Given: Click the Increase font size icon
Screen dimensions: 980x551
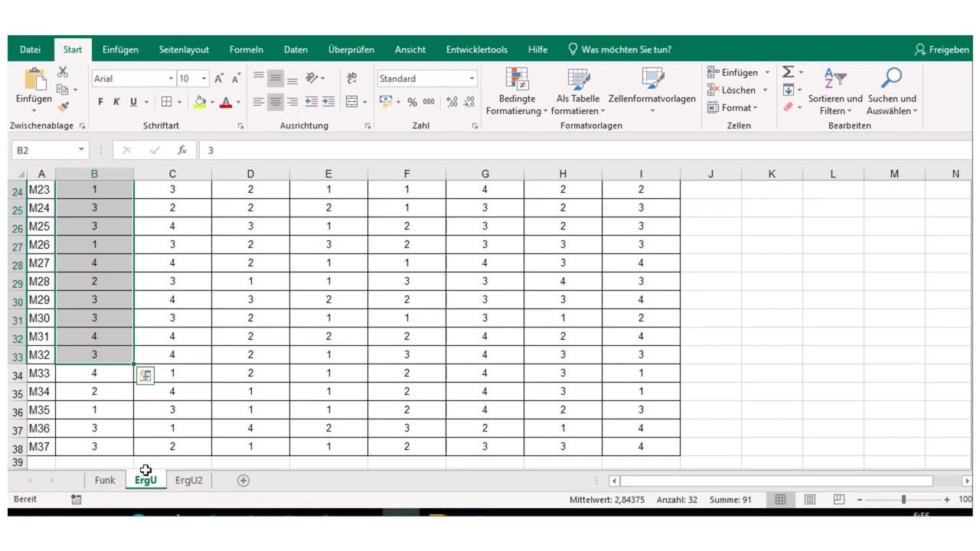Looking at the screenshot, I should pos(220,79).
